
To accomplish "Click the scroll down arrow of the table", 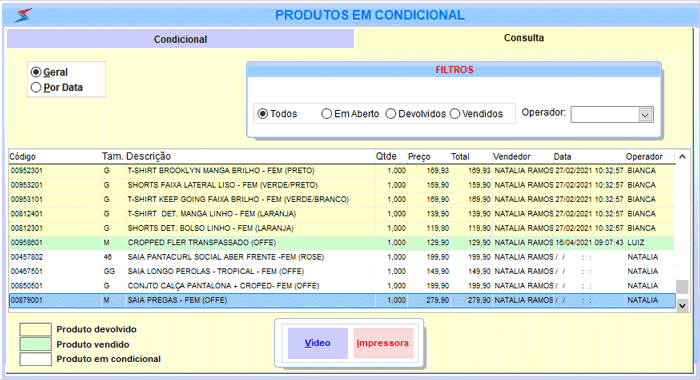I will point(682,306).
